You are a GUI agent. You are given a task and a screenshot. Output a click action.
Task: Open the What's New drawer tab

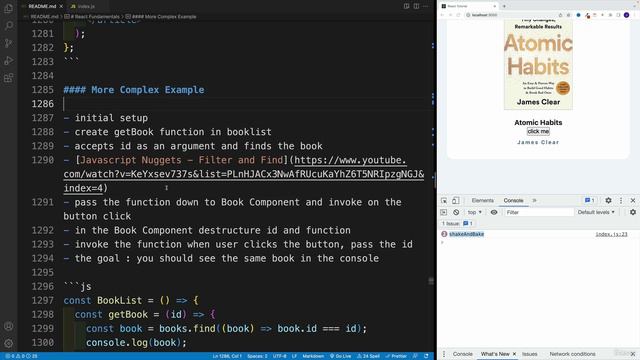point(495,354)
